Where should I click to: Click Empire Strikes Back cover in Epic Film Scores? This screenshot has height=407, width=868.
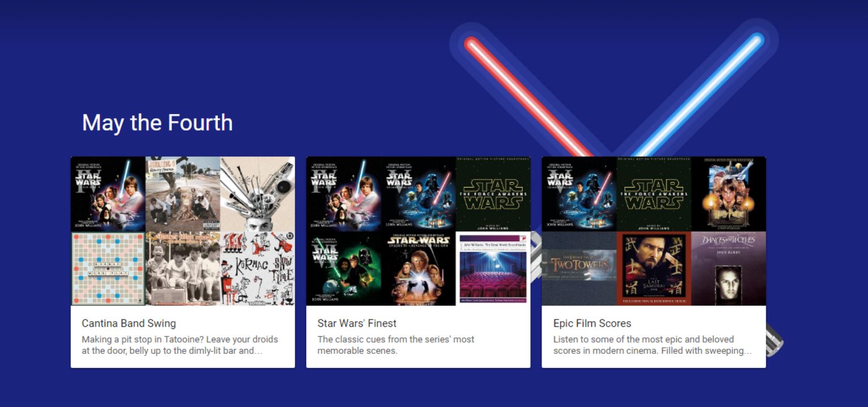point(579,194)
